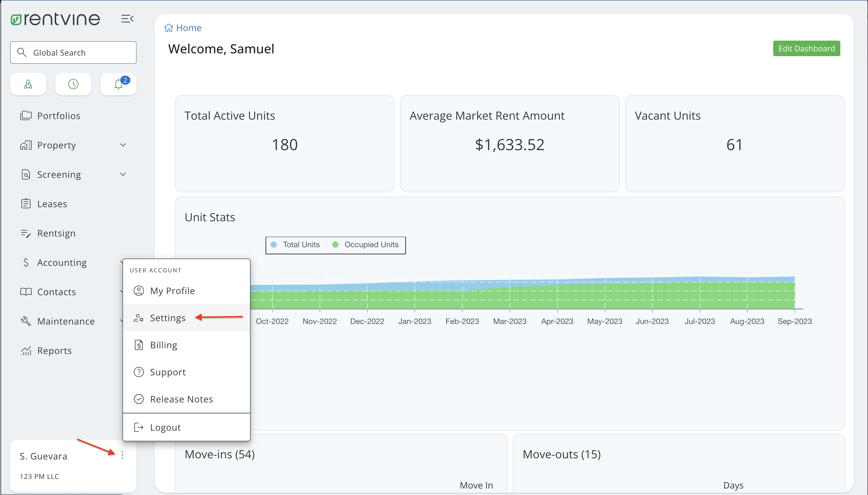Click the rocket quick-launch icon
868x495 pixels.
click(x=28, y=84)
